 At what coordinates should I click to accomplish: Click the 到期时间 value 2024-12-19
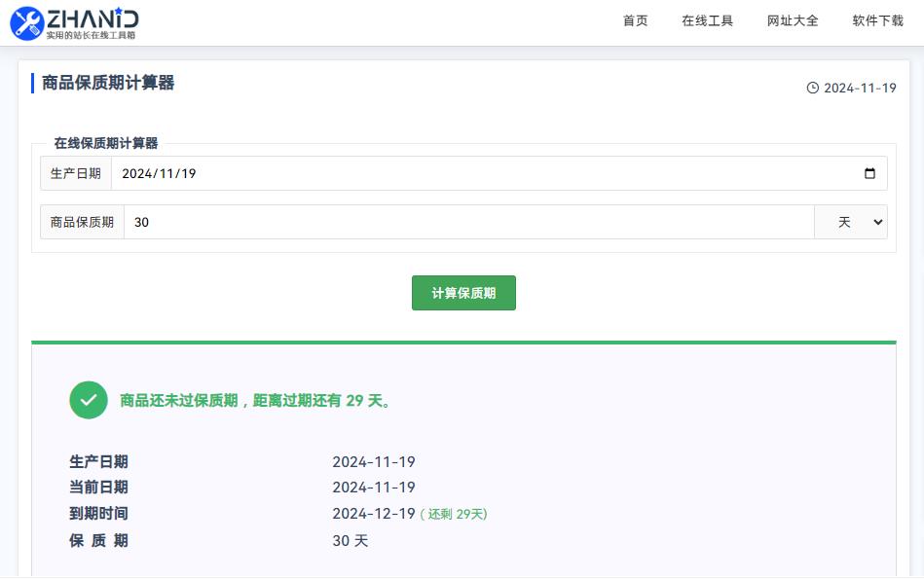pos(374,514)
